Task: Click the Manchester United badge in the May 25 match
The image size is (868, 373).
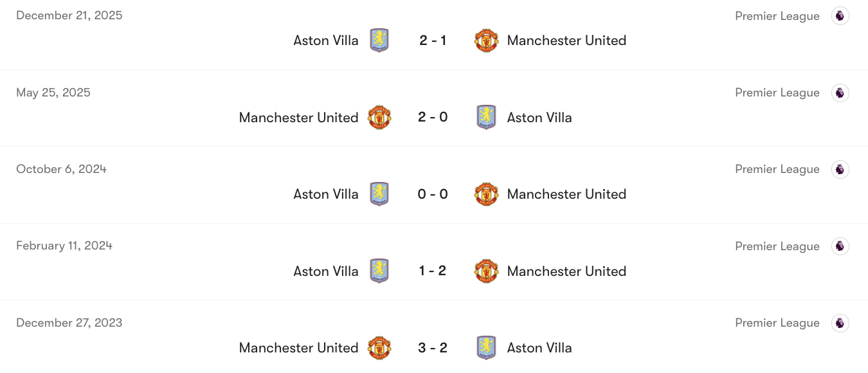Action: [379, 117]
